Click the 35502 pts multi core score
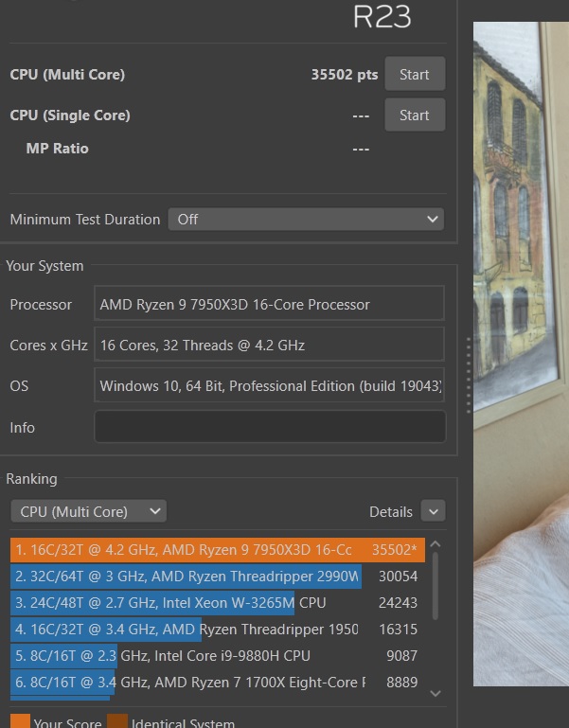Screen dimensions: 569x728 tap(345, 74)
